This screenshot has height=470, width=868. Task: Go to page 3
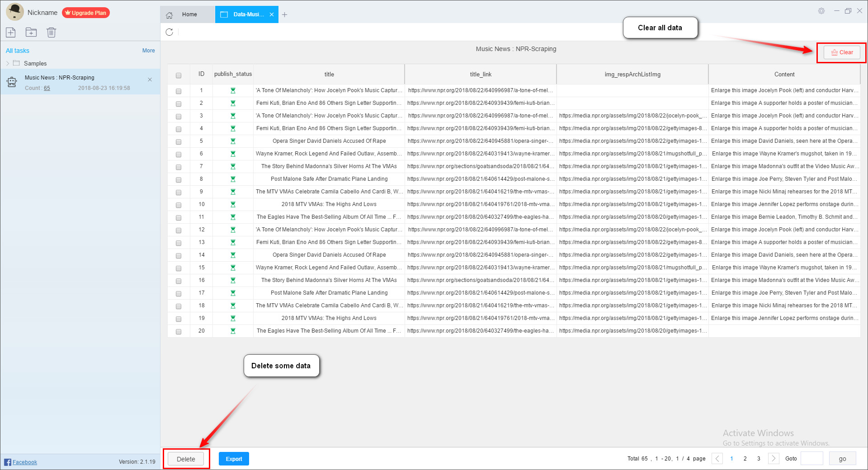coord(759,459)
